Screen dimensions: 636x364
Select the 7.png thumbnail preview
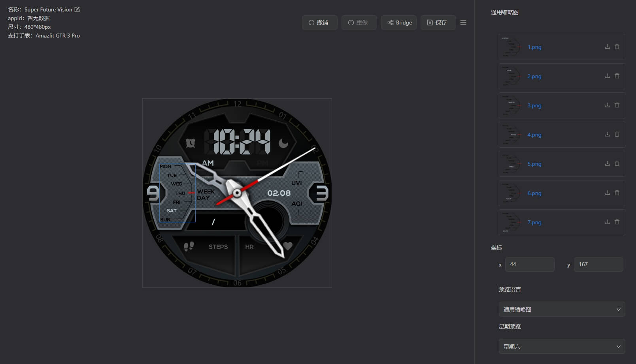(511, 222)
